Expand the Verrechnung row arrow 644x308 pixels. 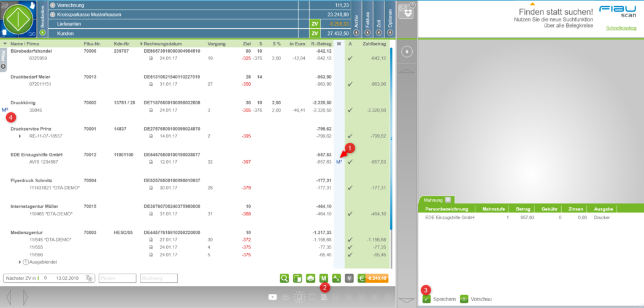[52, 5]
